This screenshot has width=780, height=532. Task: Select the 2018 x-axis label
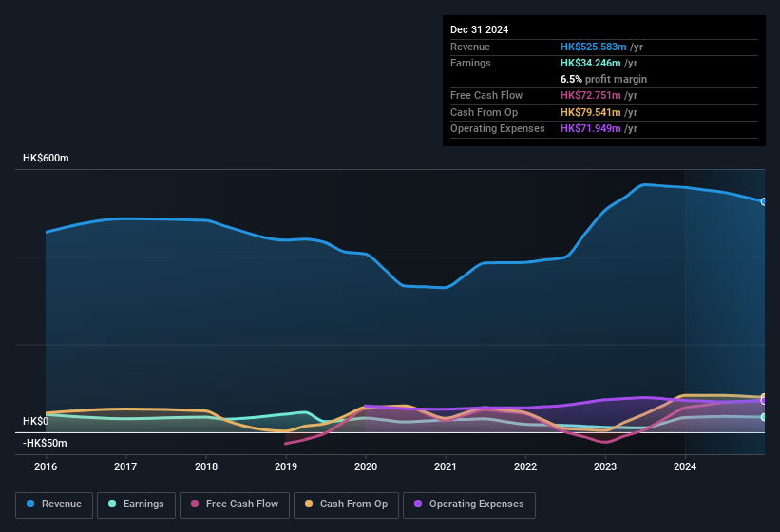coord(206,466)
